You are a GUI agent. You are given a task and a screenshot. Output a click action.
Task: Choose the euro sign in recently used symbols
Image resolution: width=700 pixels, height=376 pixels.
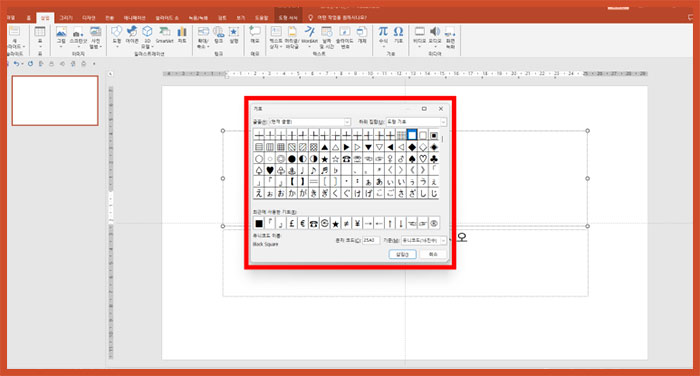pos(303,223)
